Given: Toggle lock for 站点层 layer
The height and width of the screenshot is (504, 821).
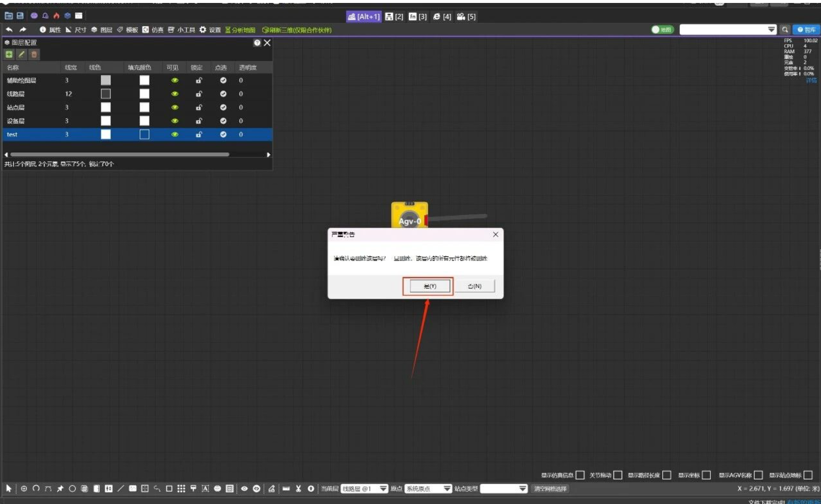Looking at the screenshot, I should pos(199,107).
